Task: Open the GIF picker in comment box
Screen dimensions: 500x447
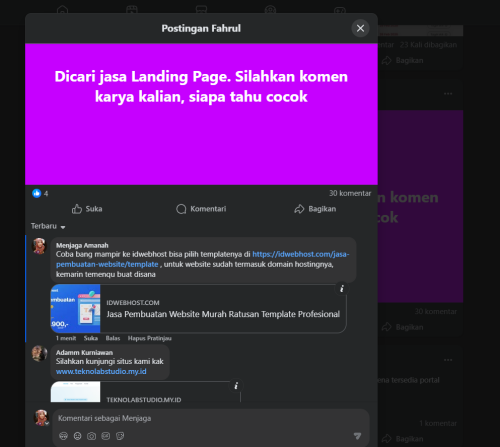Action: tap(106, 436)
